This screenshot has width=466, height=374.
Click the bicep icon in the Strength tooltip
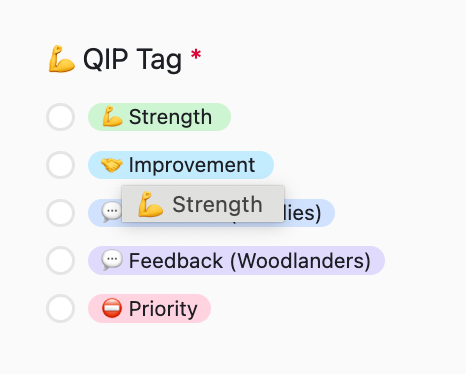pyautogui.click(x=150, y=204)
